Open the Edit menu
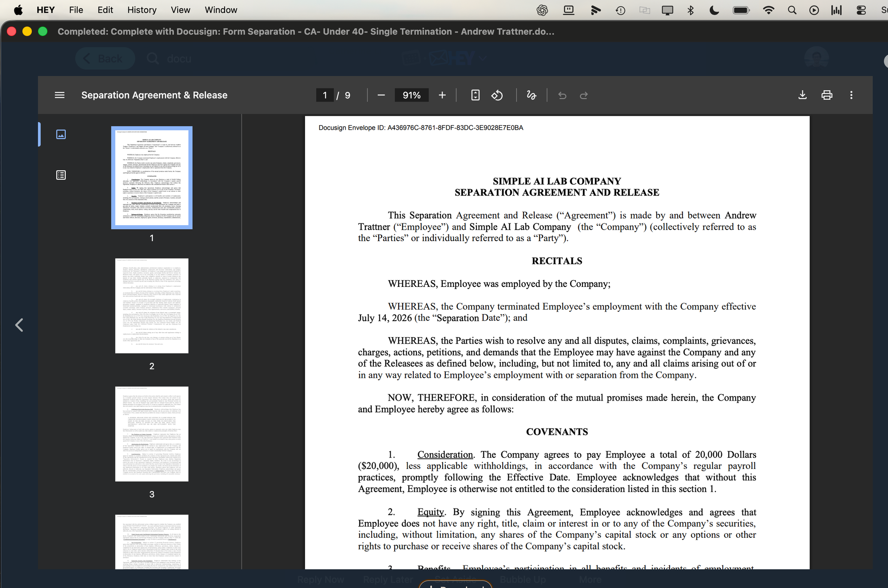The width and height of the screenshot is (888, 588). pos(105,10)
